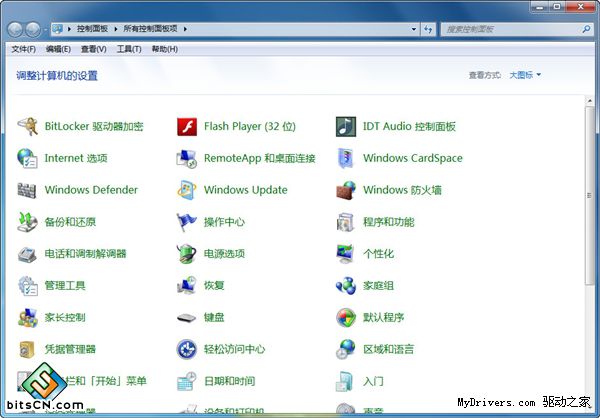This screenshot has width=600, height=418.
Task: Click the scrollbar up arrow
Action: tap(589, 101)
